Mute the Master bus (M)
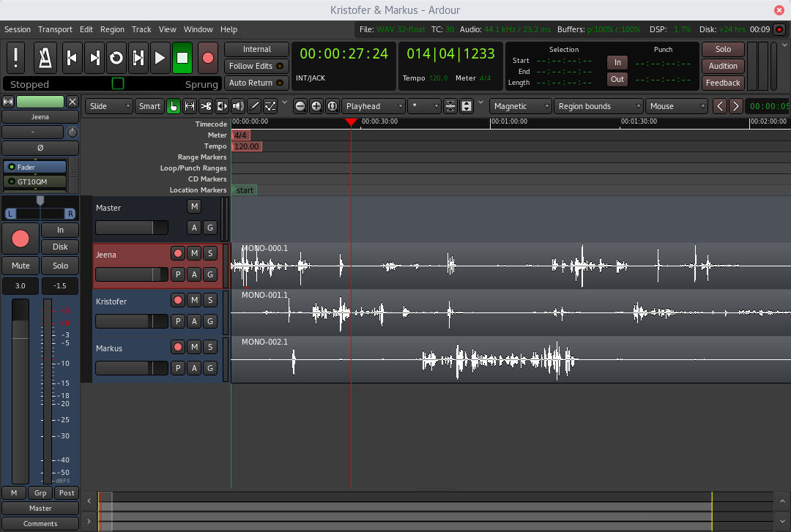The width and height of the screenshot is (791, 532). (194, 207)
